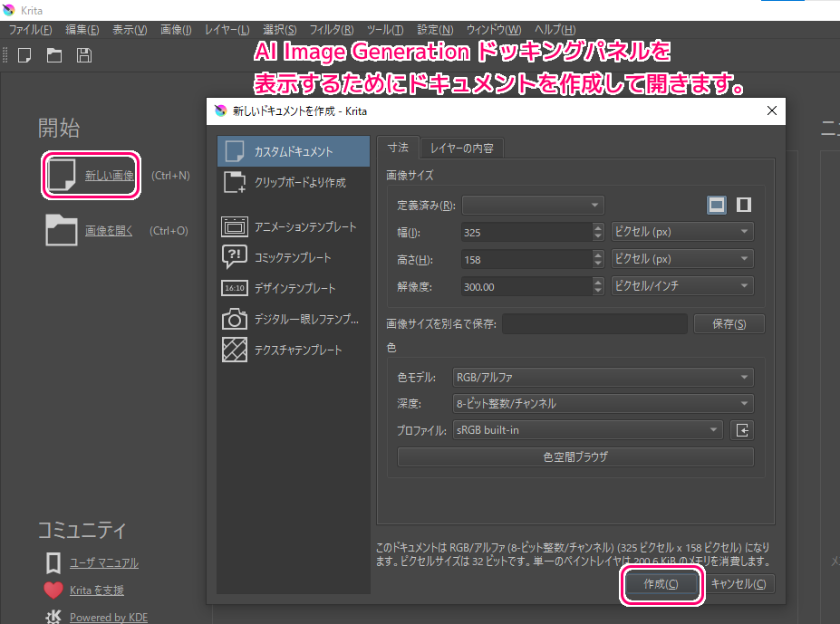This screenshot has height=624, width=840.
Task: Click the new document toolbar icon
Action: click(24, 55)
